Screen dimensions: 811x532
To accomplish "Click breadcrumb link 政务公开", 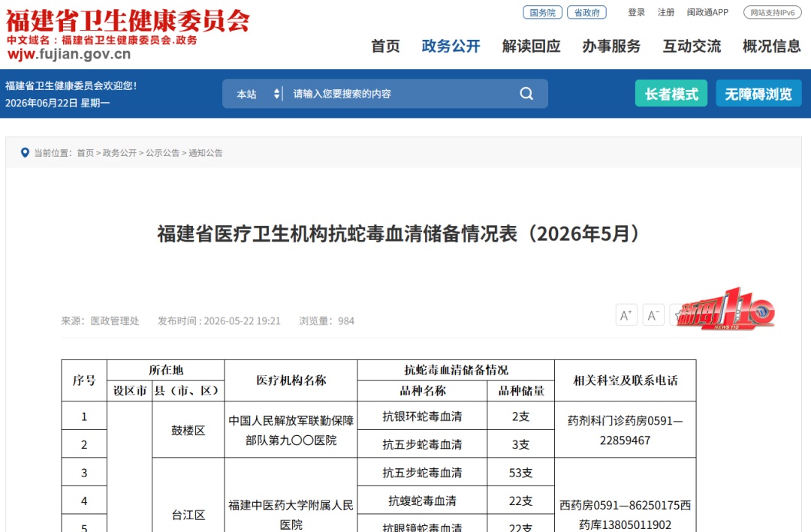I will pyautogui.click(x=119, y=153).
